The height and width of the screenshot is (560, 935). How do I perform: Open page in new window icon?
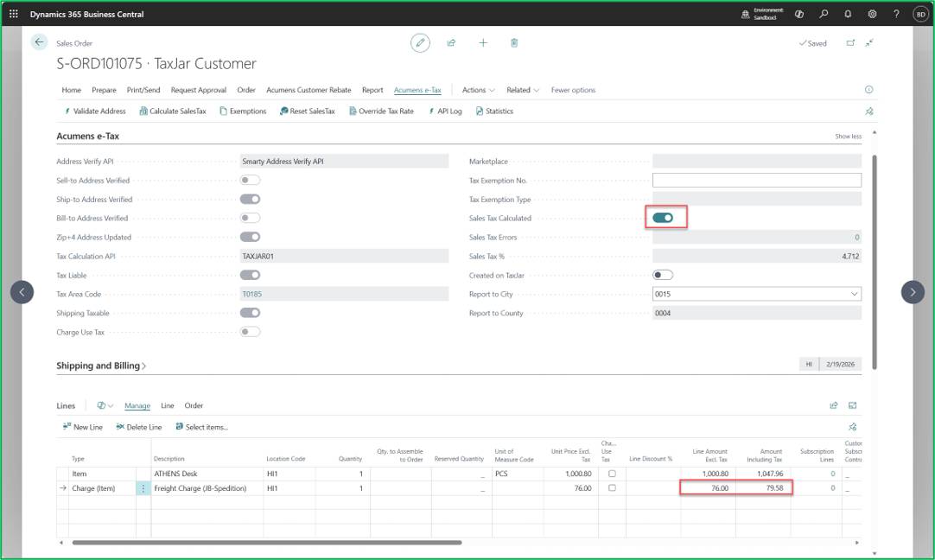[850, 43]
